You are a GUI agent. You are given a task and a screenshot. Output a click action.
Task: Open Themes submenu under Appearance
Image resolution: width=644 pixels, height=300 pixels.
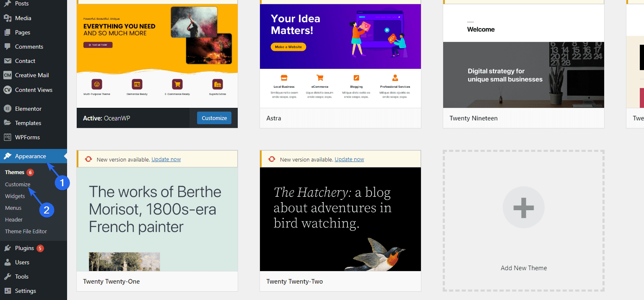(15, 172)
